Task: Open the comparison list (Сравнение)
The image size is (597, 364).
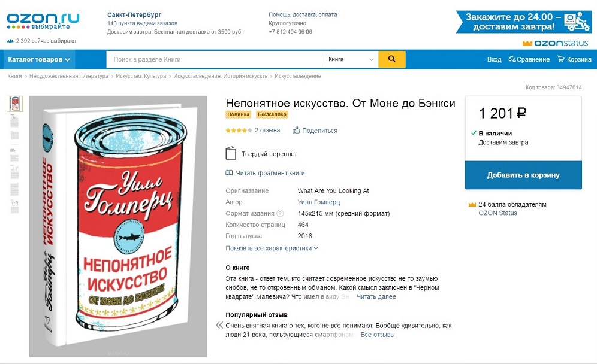Action: point(530,60)
